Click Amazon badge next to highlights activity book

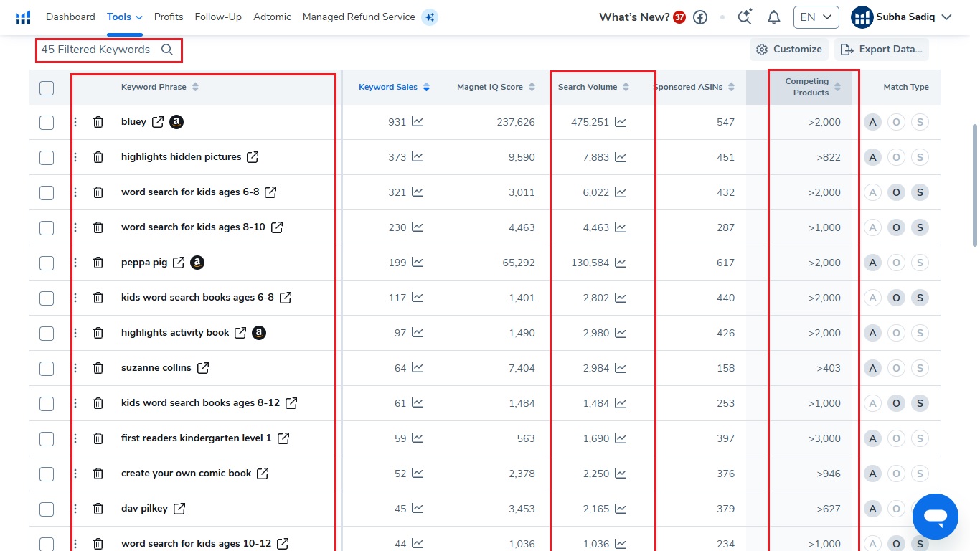click(259, 333)
